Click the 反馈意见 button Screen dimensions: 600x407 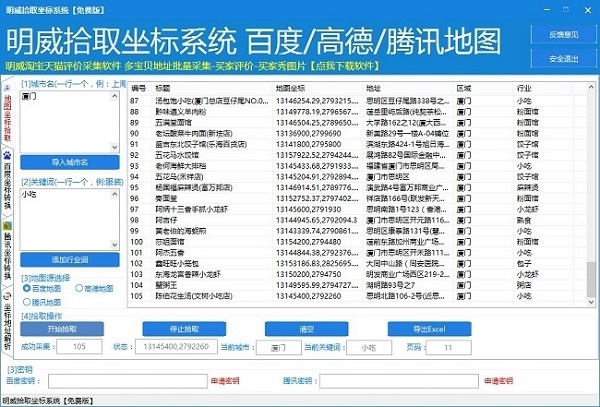point(564,34)
